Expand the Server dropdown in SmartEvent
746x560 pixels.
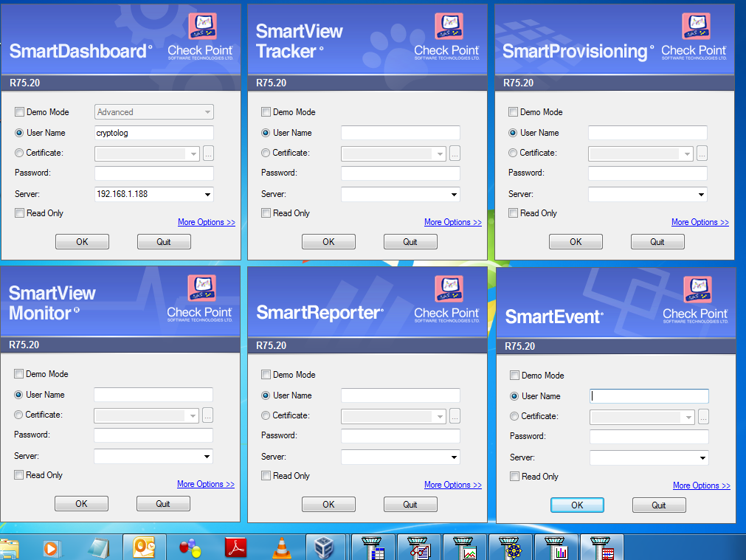[702, 457]
